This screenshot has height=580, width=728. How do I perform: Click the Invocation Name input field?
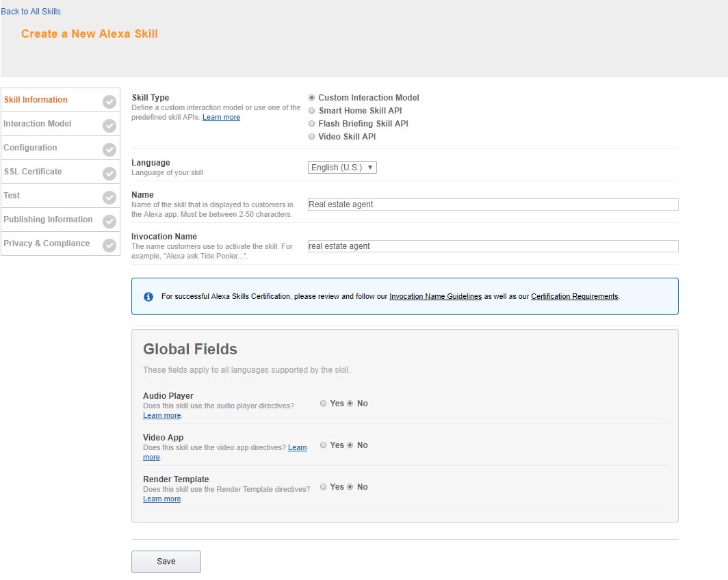[493, 246]
